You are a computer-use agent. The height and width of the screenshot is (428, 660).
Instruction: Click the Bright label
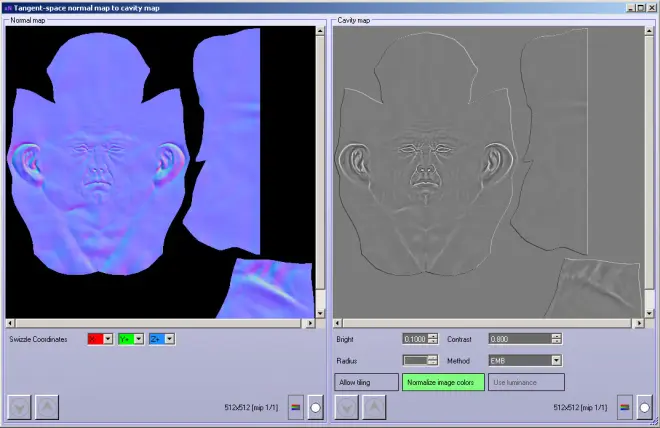pyautogui.click(x=345, y=339)
